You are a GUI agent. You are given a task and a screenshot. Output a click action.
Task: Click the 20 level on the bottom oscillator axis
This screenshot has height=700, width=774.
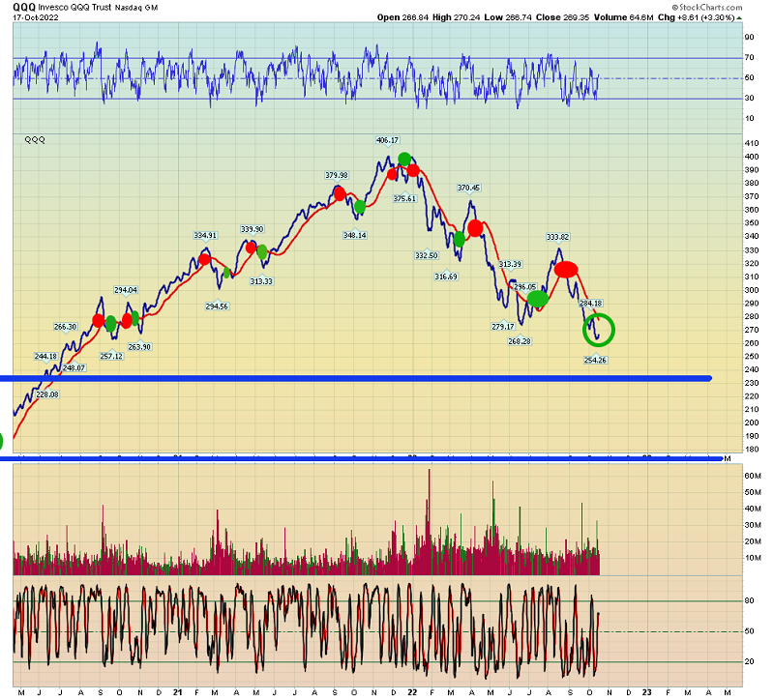click(x=749, y=662)
